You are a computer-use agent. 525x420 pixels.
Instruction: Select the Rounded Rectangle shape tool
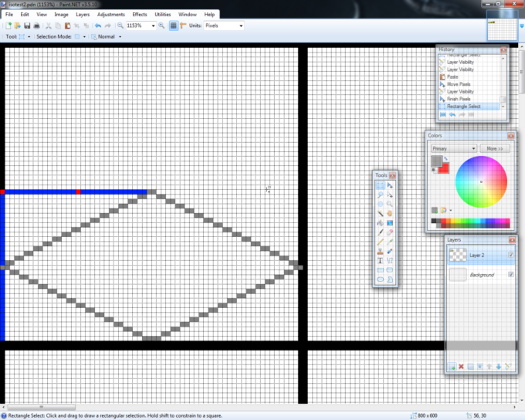[x=390, y=270]
